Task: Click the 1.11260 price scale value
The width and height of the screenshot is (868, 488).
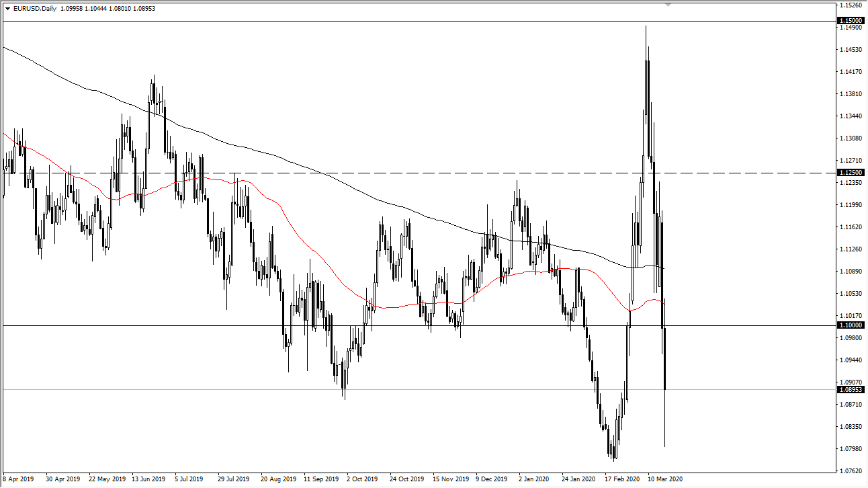Action: tap(850, 249)
